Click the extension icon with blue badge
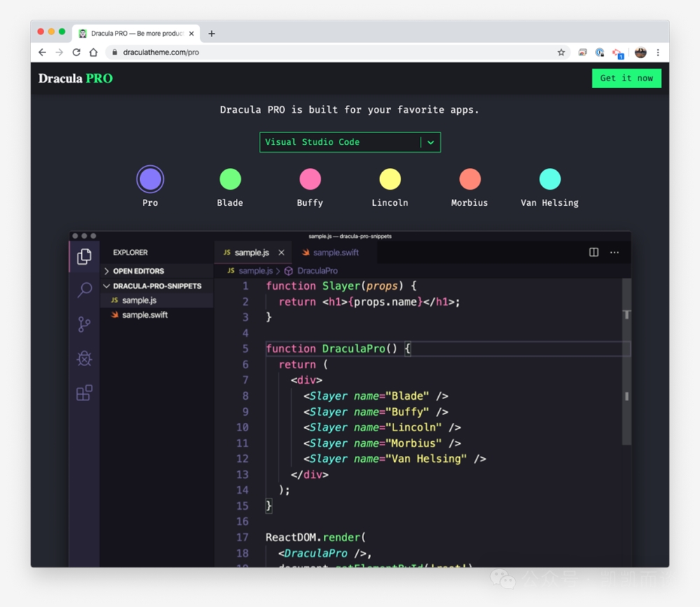Screen dimensions: 700x607 coord(618,53)
